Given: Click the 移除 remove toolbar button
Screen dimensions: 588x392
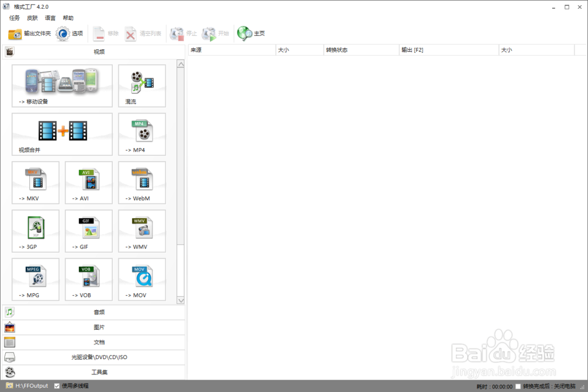Looking at the screenshot, I should coord(106,33).
